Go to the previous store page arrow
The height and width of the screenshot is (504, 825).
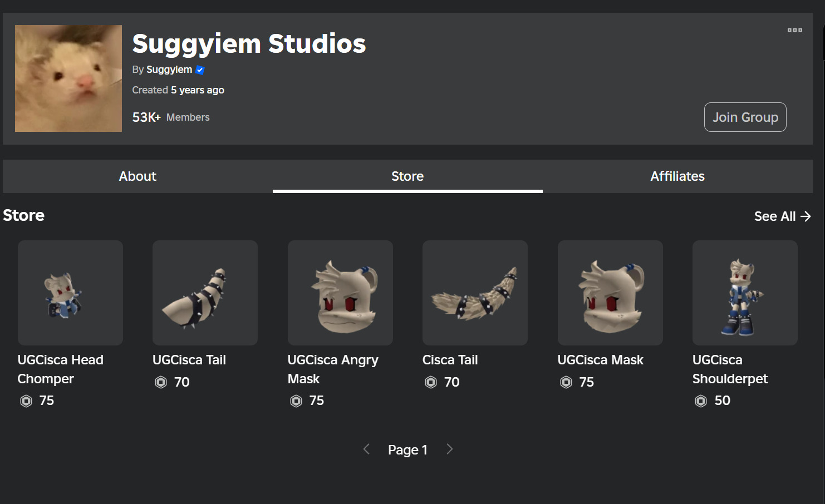click(x=366, y=449)
